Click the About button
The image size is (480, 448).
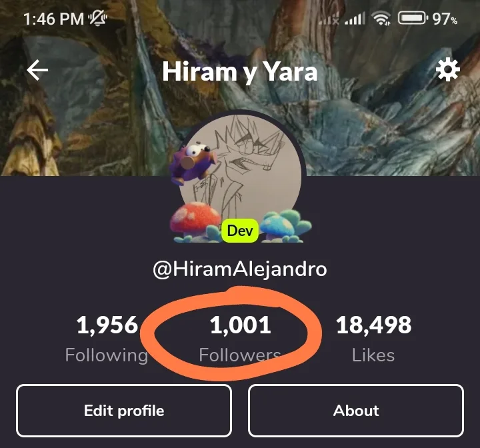point(356,411)
